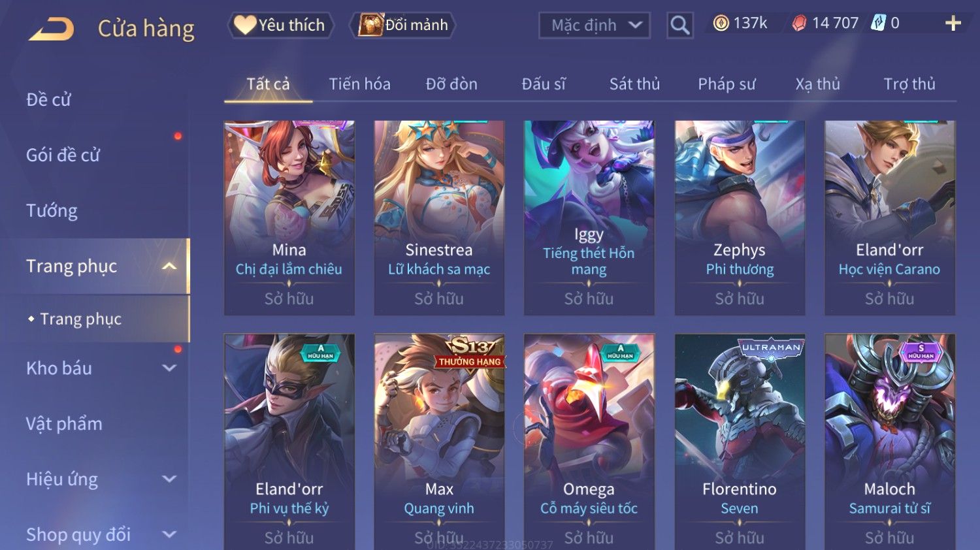Select the Iggy Tiếng thét Hồn mang skin
Image resolution: width=980 pixels, height=550 pixels.
coord(589,218)
